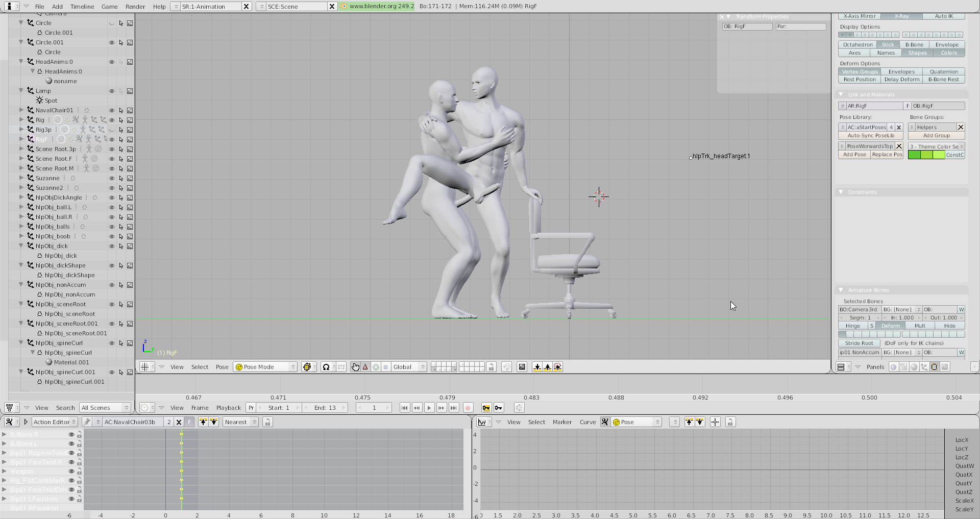Screen dimensions: 980x519
Task: Click the Rest Position button
Action: point(860,80)
